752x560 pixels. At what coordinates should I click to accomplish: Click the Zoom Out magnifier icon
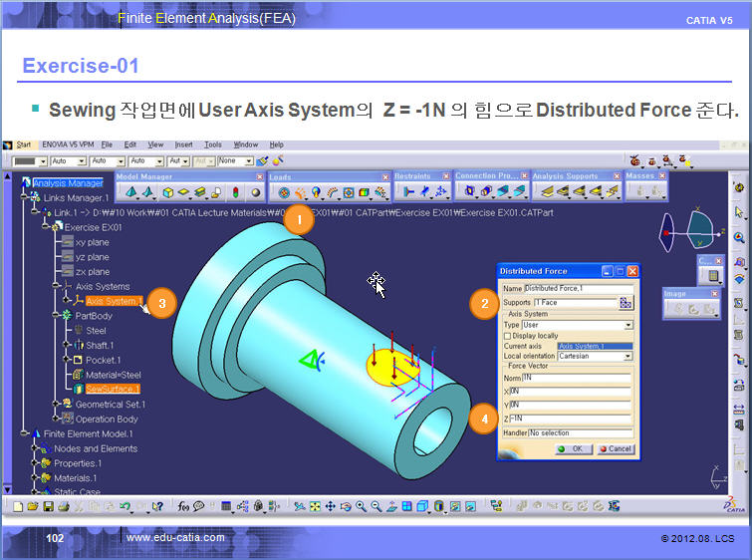[376, 506]
